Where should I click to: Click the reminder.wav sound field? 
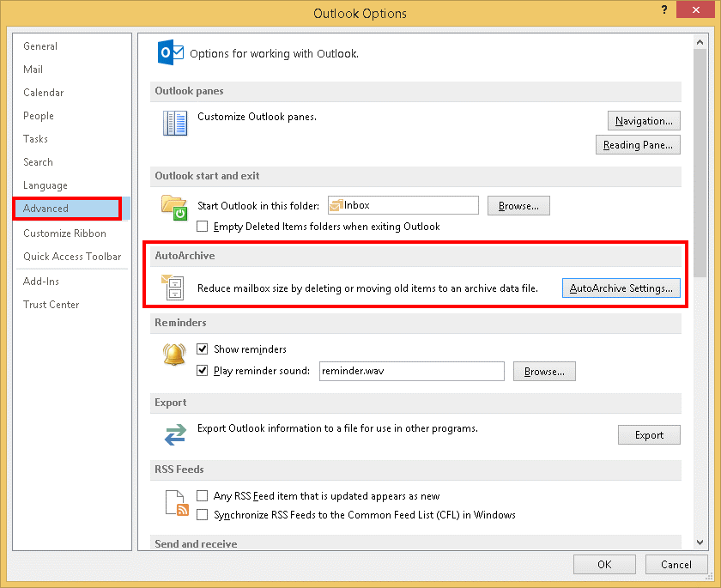(x=411, y=371)
